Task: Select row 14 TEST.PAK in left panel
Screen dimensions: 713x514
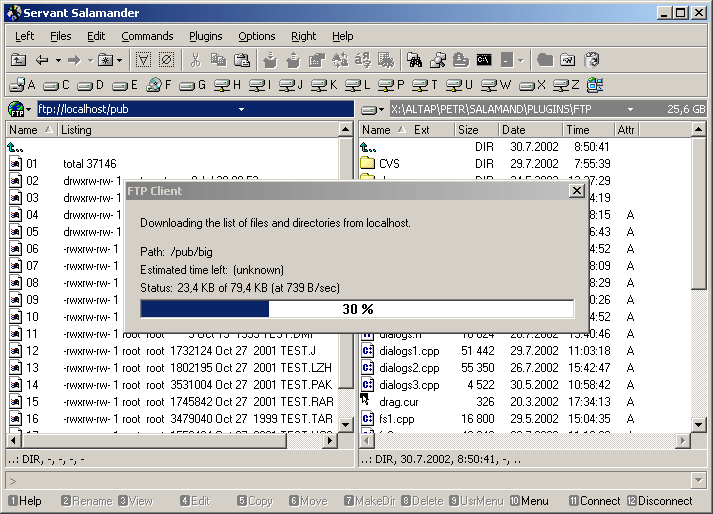Action: [x=171, y=385]
